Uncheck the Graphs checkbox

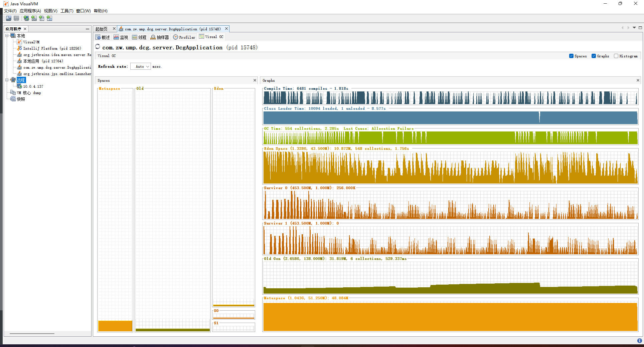[x=594, y=56]
